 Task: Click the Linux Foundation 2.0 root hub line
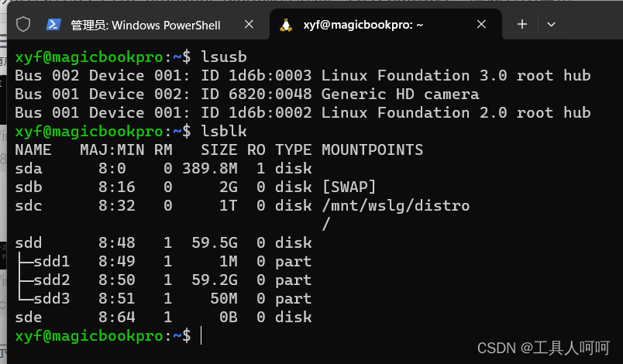[x=303, y=113]
